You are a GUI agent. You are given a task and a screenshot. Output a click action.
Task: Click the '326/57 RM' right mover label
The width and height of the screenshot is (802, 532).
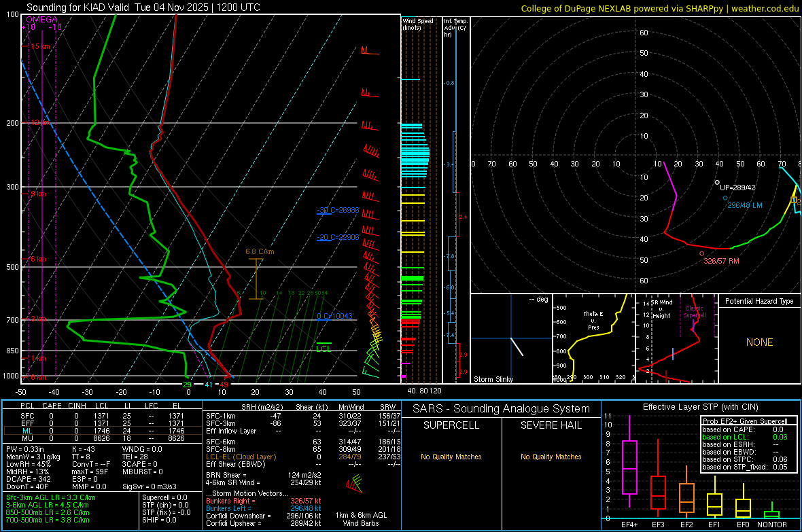(721, 261)
